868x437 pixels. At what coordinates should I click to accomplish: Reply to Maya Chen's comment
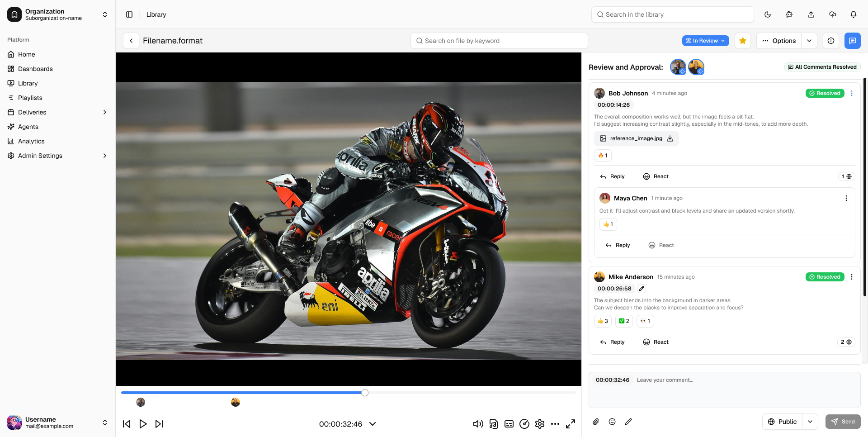click(x=618, y=245)
